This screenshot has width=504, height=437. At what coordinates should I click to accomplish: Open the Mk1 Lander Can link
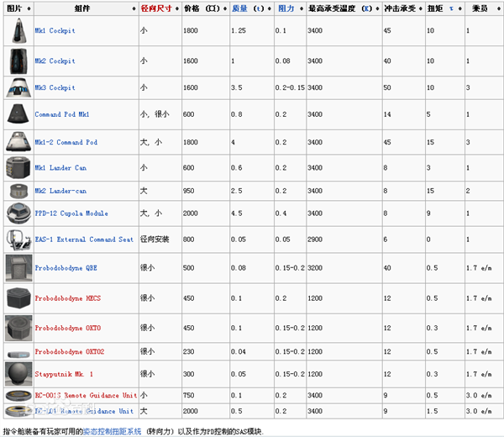pyautogui.click(x=60, y=168)
